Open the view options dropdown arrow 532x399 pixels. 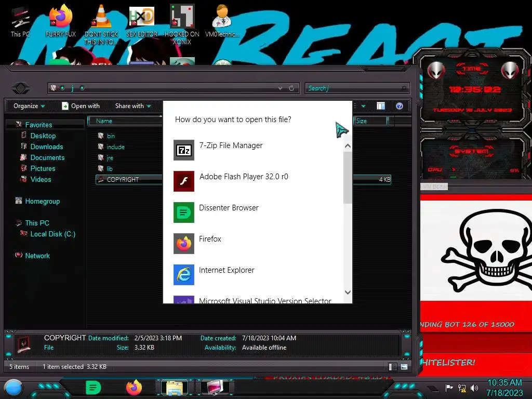click(x=363, y=106)
